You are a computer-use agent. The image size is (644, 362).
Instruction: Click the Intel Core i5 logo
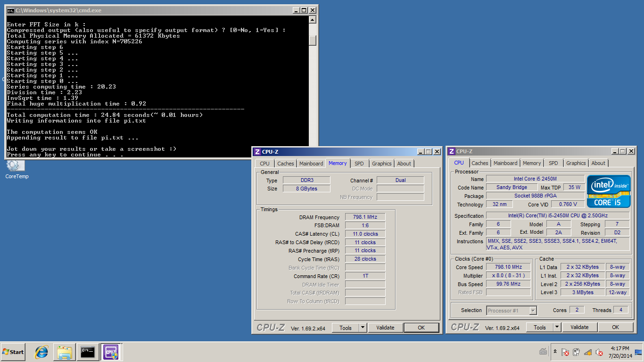coord(609,191)
